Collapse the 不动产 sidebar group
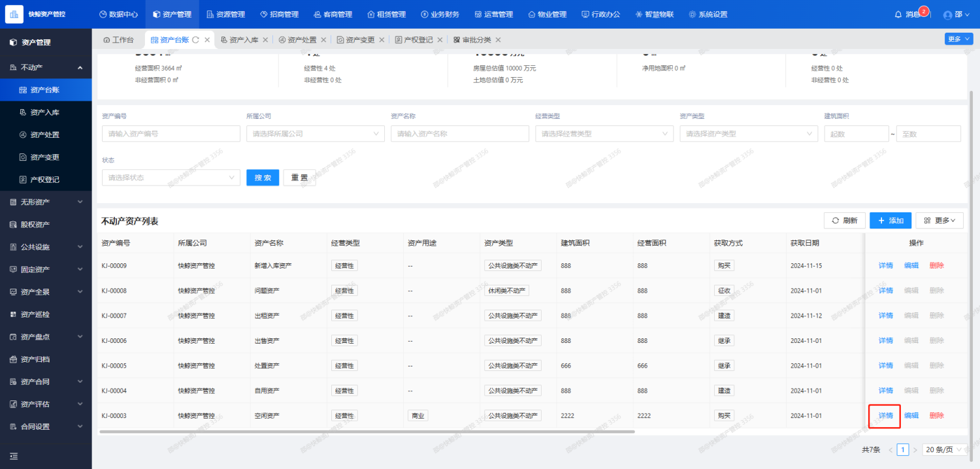 pyautogui.click(x=46, y=67)
